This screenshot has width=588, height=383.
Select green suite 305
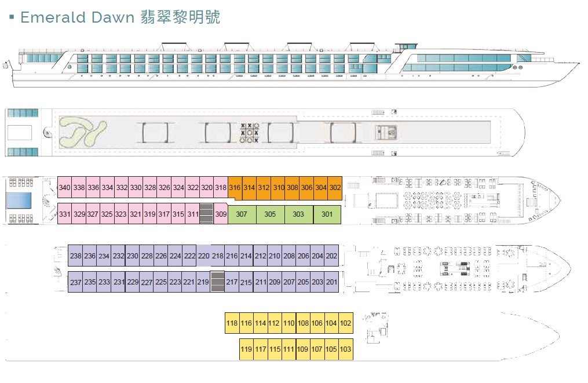[271, 214]
